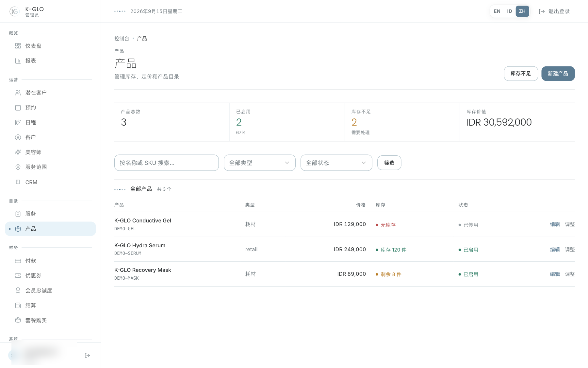The image size is (588, 368).
Task: Expand the 全部状态 status dropdown
Action: point(336,163)
